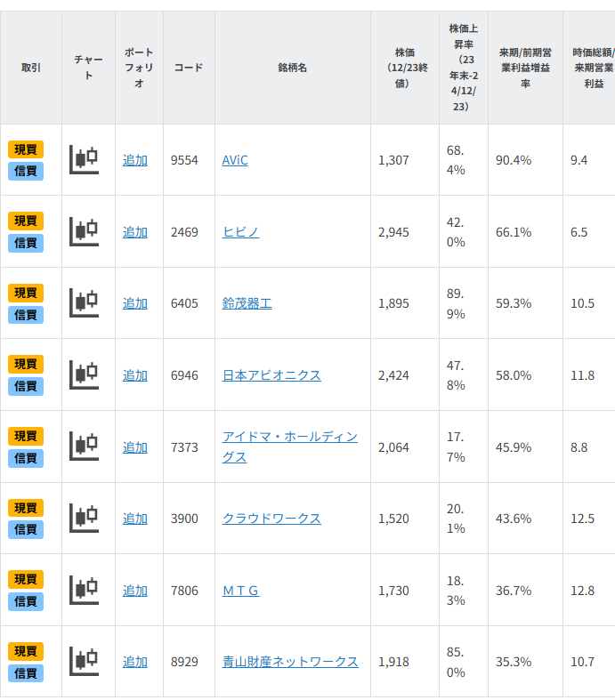Viewport: 615px width, 700px height.
Task: Click the 信買 button for 日本アビオニクス
Action: coord(26,386)
